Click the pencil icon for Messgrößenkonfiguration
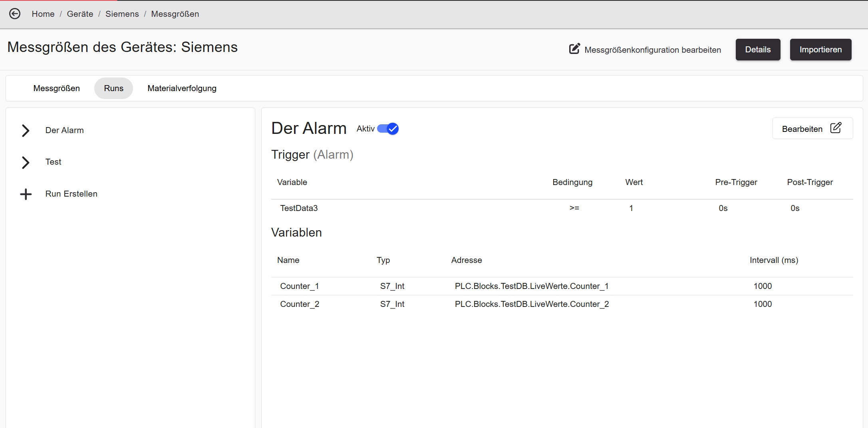Image resolution: width=868 pixels, height=428 pixels. (x=574, y=49)
